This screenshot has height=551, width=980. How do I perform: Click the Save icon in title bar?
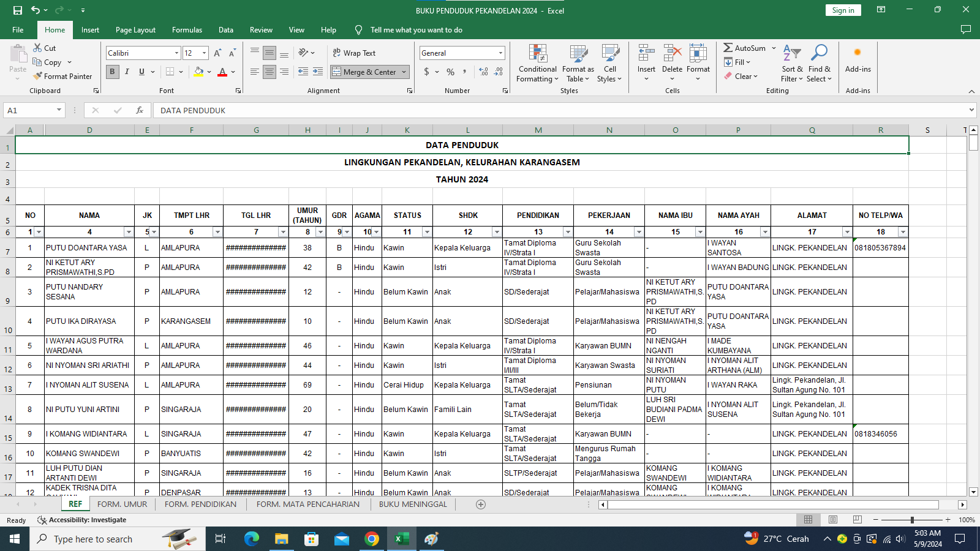[18, 10]
